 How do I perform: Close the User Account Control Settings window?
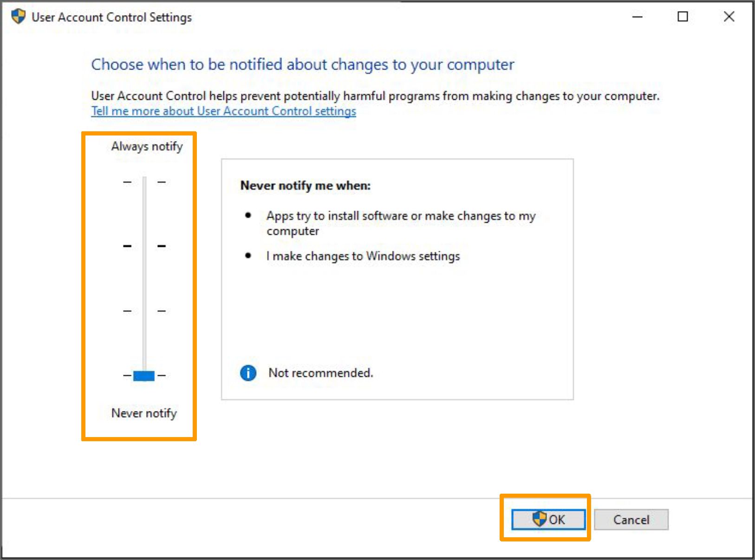(x=729, y=17)
